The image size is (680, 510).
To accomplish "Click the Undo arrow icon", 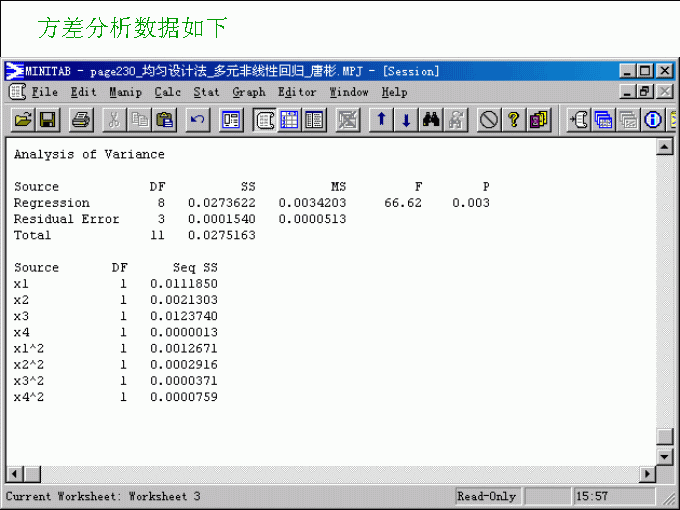I will [198, 120].
